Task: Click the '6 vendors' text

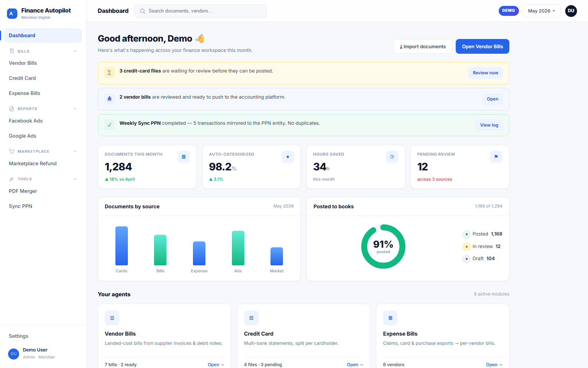Action: pos(394,365)
